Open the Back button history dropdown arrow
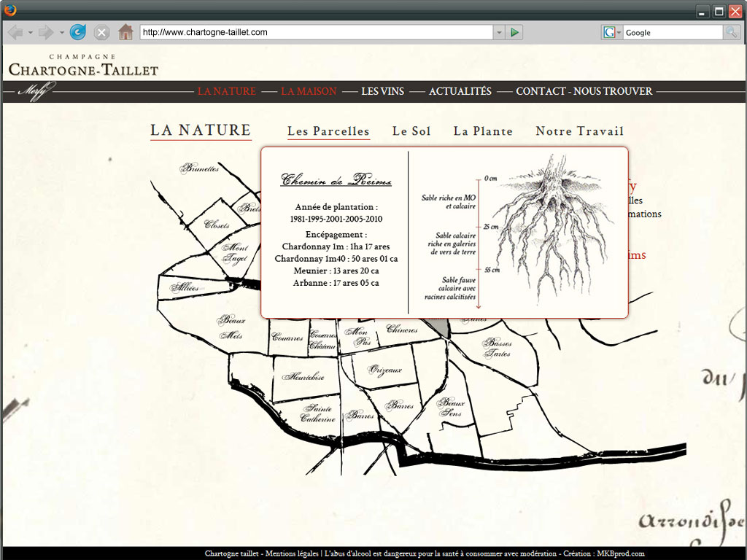The height and width of the screenshot is (560, 747). coord(31,32)
